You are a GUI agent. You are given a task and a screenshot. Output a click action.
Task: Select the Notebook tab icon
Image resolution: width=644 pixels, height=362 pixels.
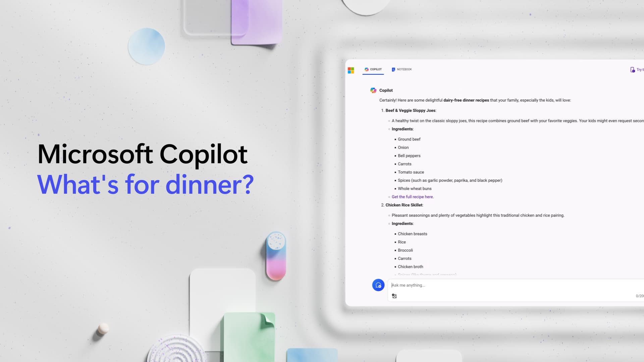(393, 69)
